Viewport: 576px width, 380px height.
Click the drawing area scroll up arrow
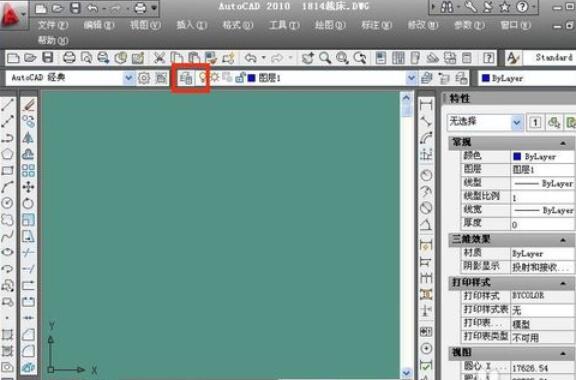click(406, 98)
